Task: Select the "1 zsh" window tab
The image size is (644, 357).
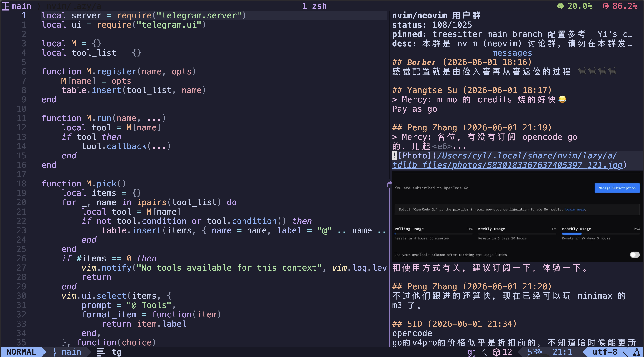Action: pyautogui.click(x=314, y=6)
